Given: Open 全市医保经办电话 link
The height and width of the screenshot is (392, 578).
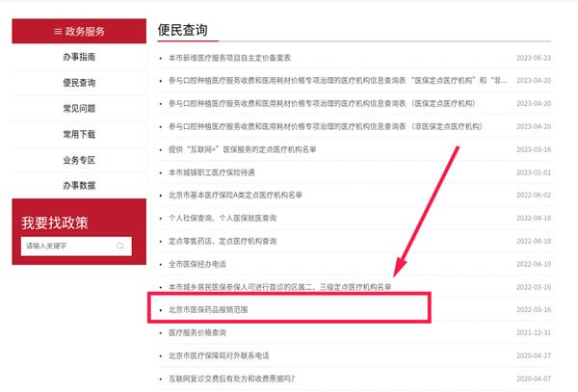Looking at the screenshot, I should [197, 264].
